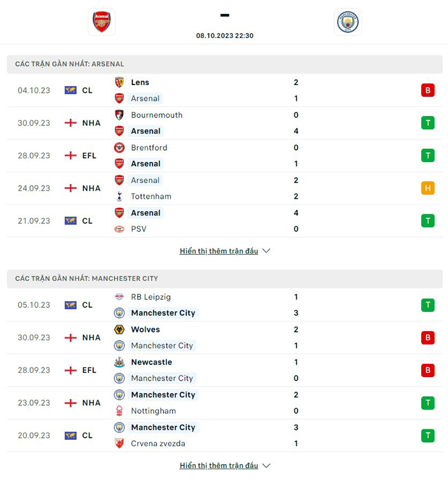448x482 pixels.
Task: Click Manchester City in the Newcastle match row
Action: tap(162, 378)
